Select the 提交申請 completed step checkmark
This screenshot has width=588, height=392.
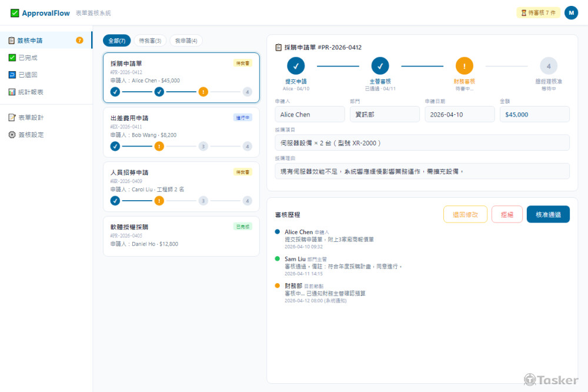[x=296, y=67]
